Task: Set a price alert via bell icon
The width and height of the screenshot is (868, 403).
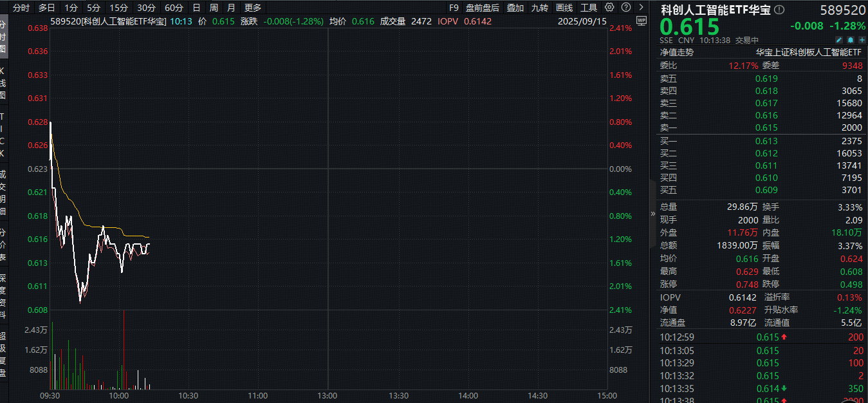Action: pos(850,40)
